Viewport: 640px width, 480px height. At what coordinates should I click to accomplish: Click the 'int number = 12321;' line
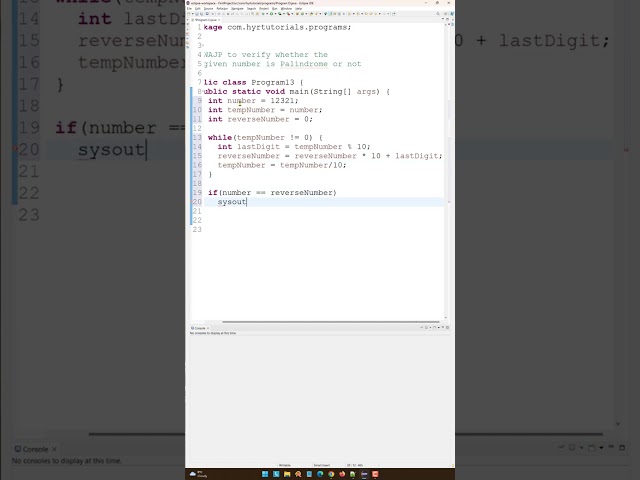[x=253, y=100]
